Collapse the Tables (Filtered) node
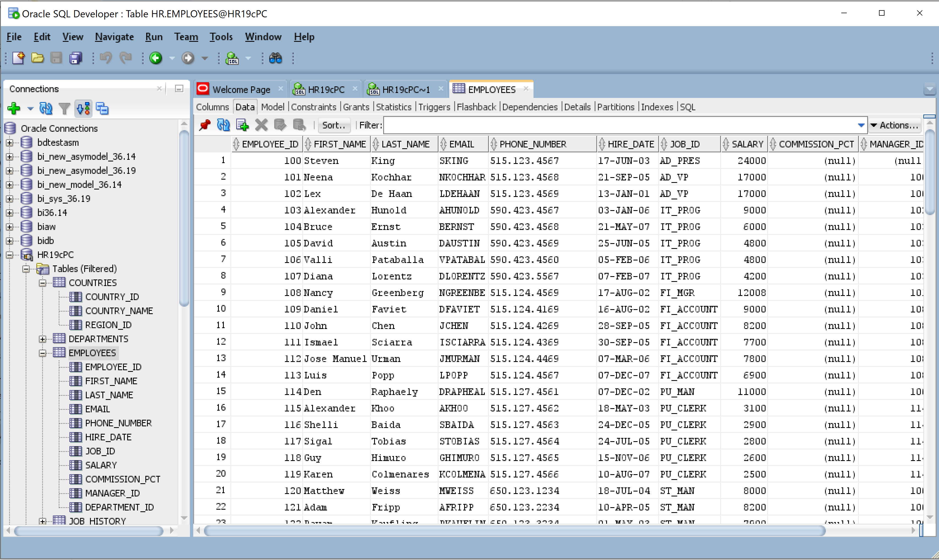 (26, 269)
